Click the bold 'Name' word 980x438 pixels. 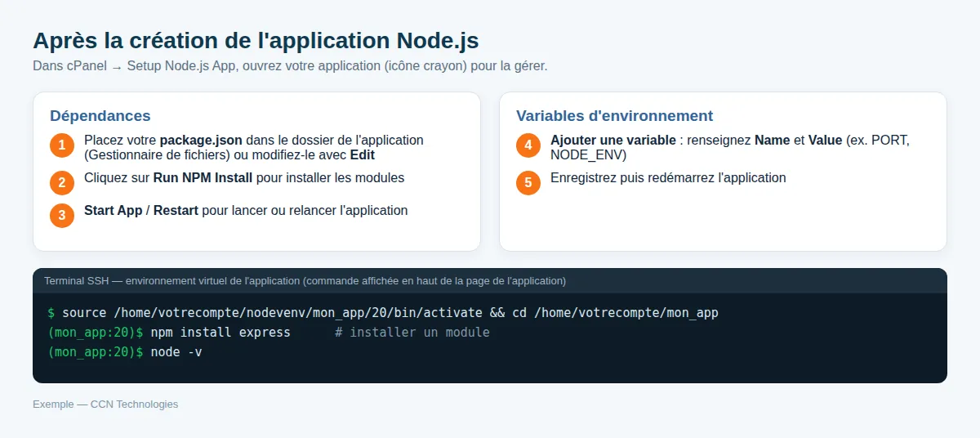click(772, 141)
